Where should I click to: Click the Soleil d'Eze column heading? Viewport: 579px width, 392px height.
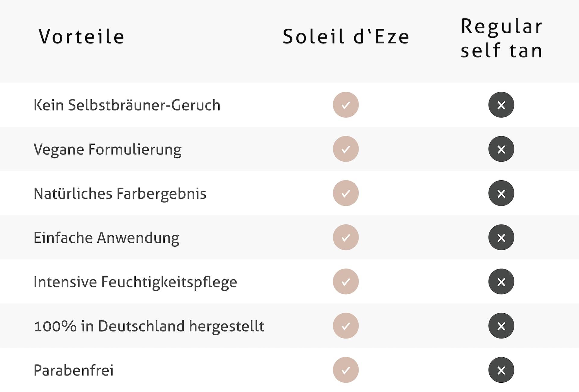[x=346, y=37]
